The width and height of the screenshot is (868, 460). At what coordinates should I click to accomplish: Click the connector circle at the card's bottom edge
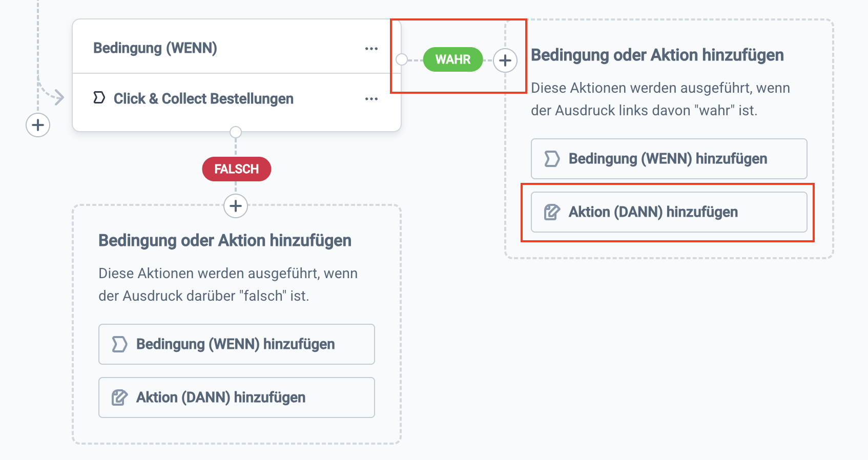pyautogui.click(x=236, y=132)
